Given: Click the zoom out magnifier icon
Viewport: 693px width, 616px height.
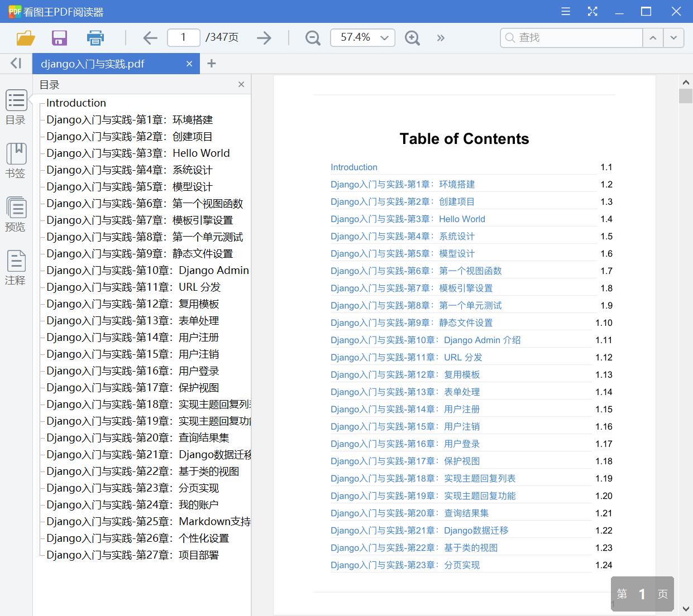Looking at the screenshot, I should (x=313, y=38).
